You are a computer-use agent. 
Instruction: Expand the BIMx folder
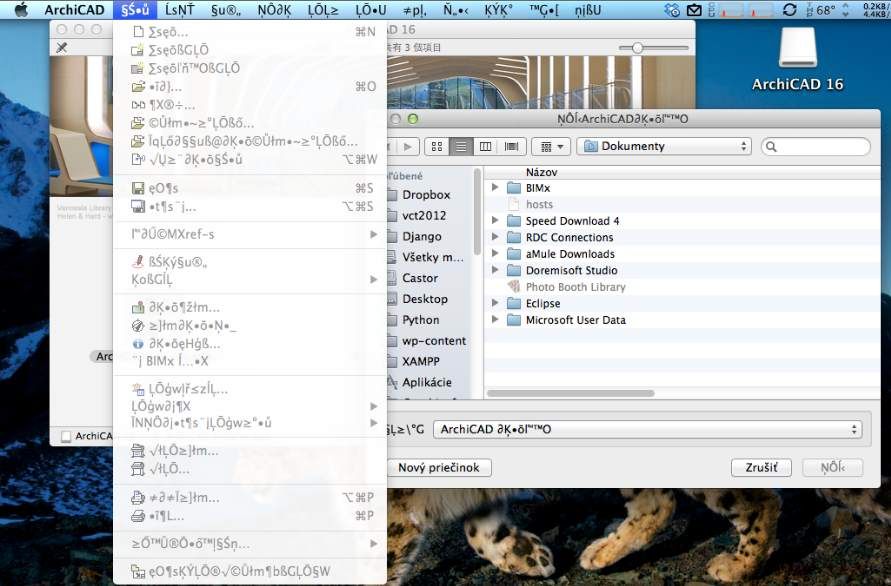[x=495, y=188]
